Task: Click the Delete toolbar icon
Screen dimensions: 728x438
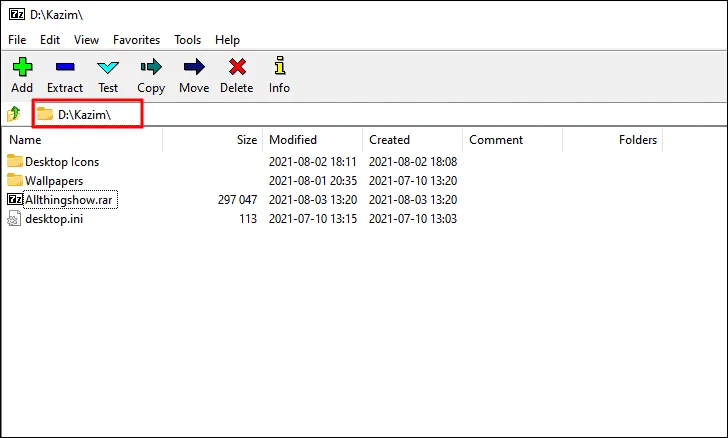Action: (x=237, y=68)
